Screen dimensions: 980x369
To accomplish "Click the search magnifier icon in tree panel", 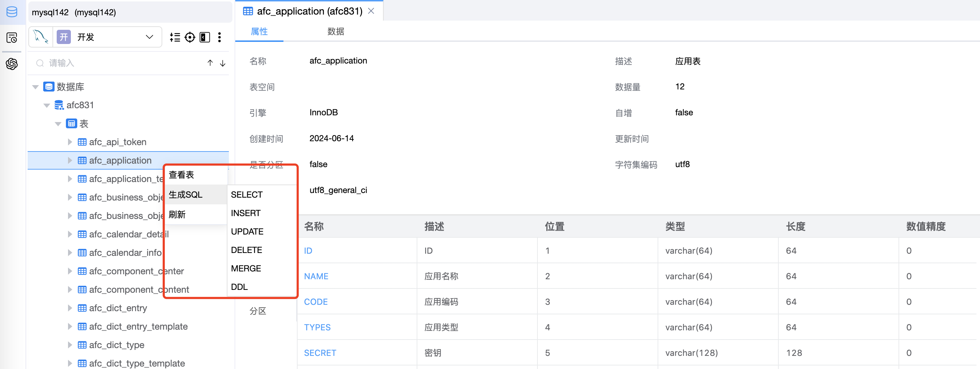I will (40, 63).
